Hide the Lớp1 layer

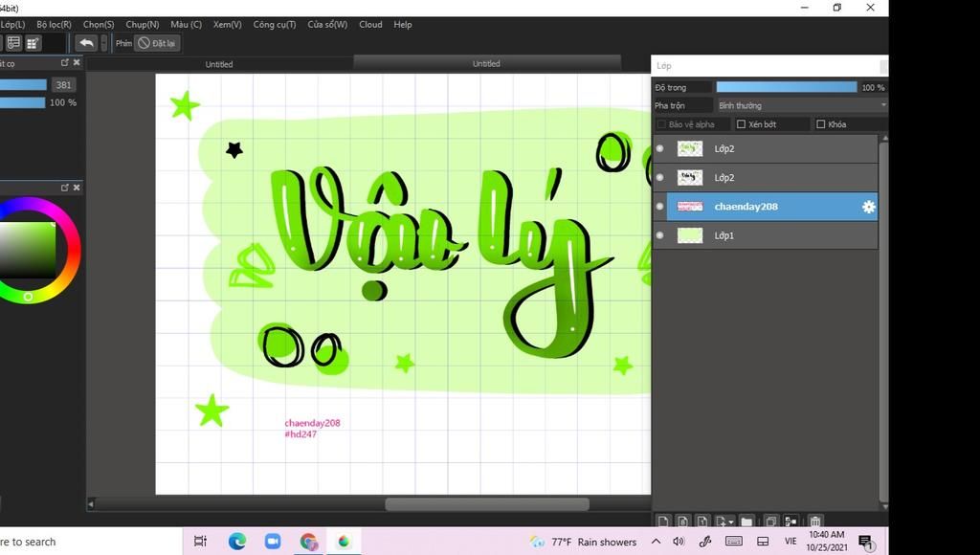click(660, 235)
